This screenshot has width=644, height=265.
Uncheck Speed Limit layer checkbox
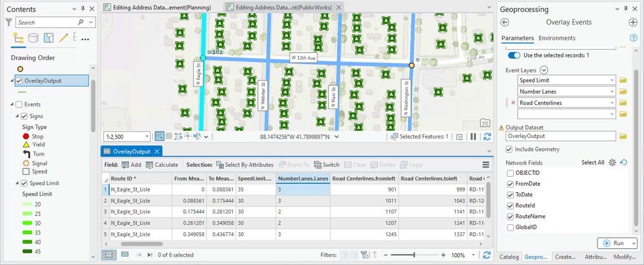pyautogui.click(x=24, y=183)
